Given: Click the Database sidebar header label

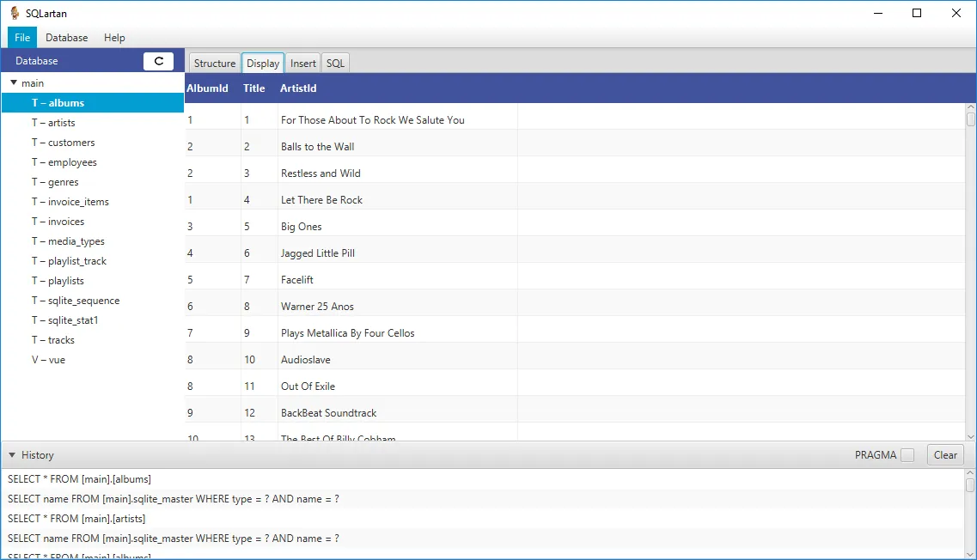Looking at the screenshot, I should (37, 61).
